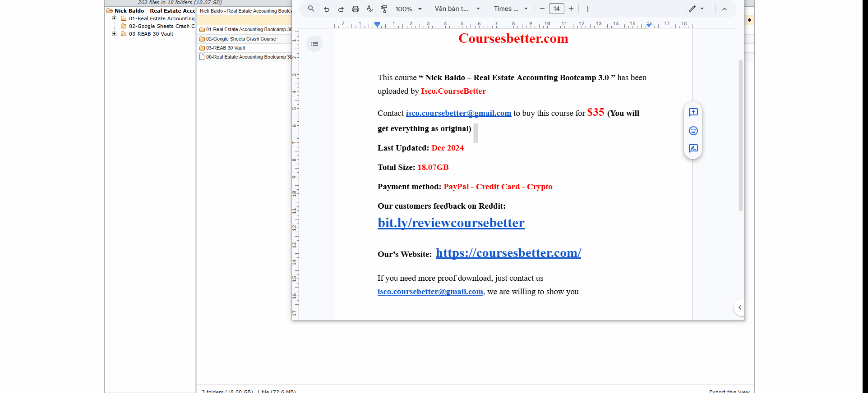
Task: Click the Export this View link
Action: [729, 391]
